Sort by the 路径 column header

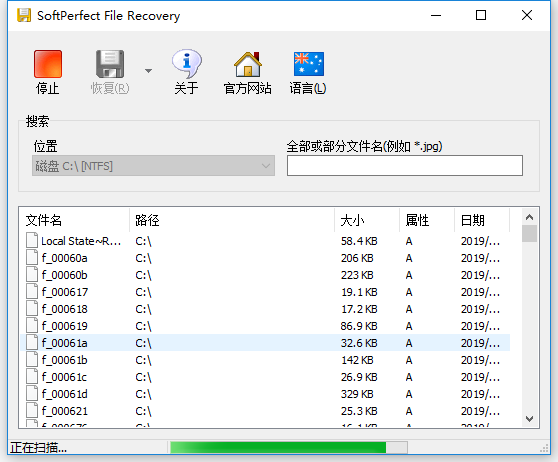[232, 220]
